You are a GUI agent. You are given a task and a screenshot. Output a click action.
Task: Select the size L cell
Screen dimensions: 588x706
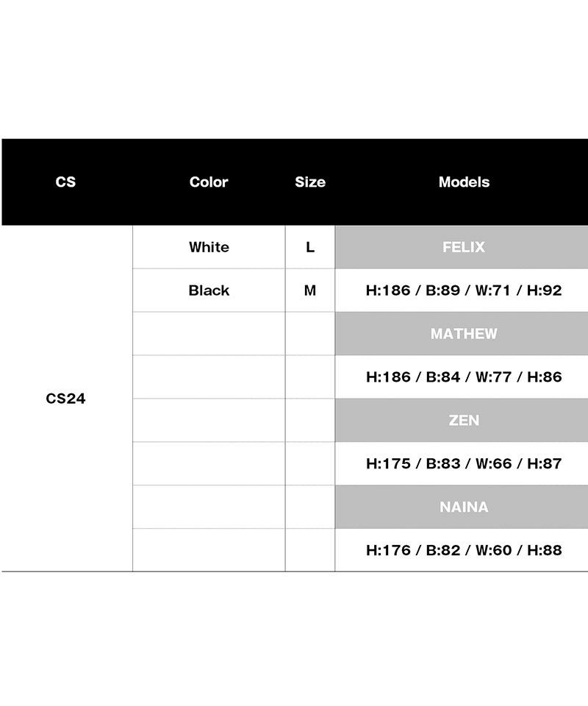pos(310,247)
